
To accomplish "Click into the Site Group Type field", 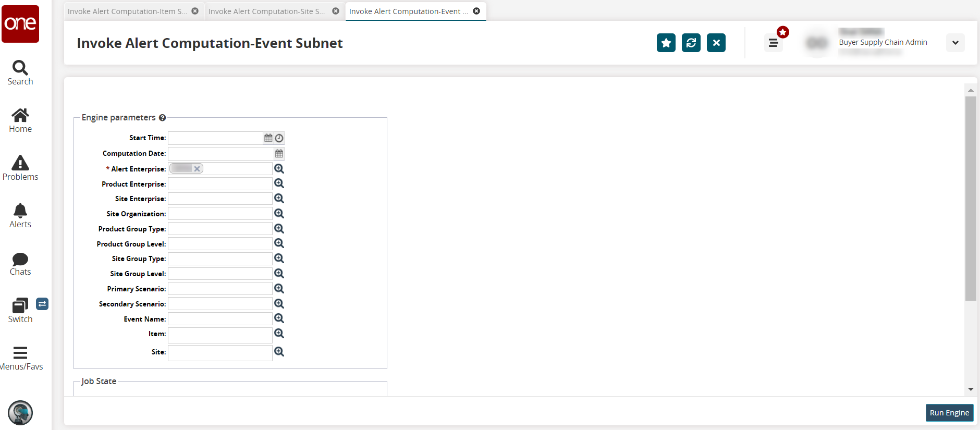I will pos(220,259).
